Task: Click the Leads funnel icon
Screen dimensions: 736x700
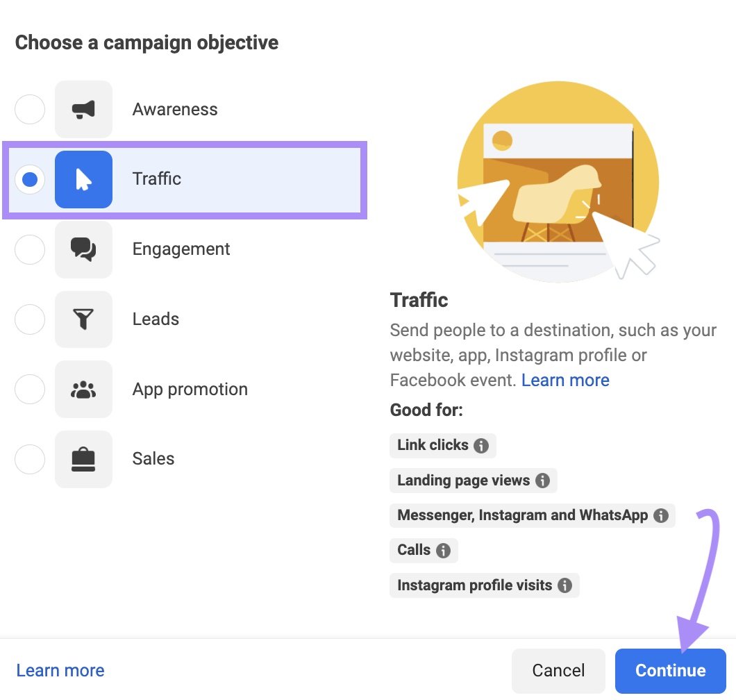Action: (83, 319)
